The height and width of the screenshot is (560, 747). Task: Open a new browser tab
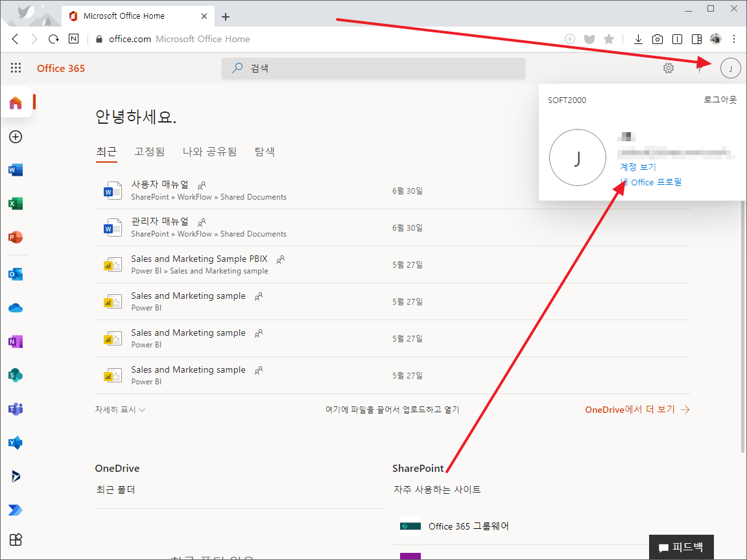coord(226,17)
